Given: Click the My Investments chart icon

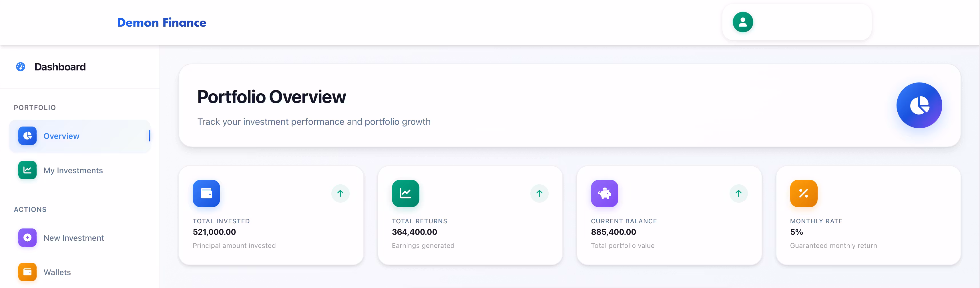Looking at the screenshot, I should coord(27,170).
